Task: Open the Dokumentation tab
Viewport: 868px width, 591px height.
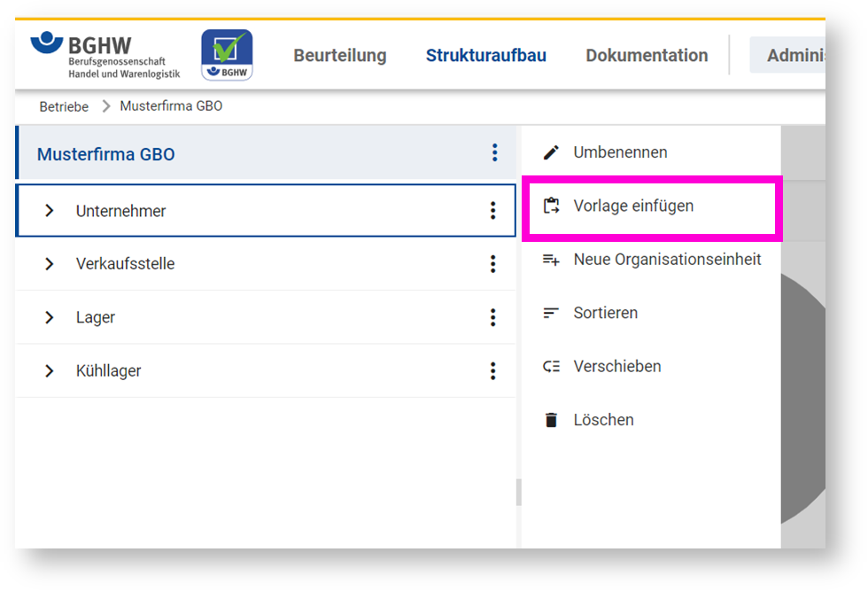Action: tap(647, 56)
